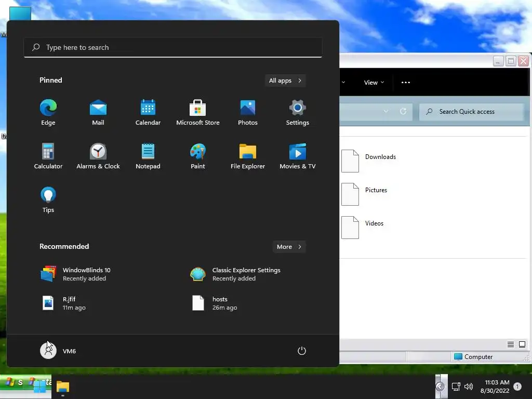
Task: Open the recent hosts file
Action: (x=215, y=303)
